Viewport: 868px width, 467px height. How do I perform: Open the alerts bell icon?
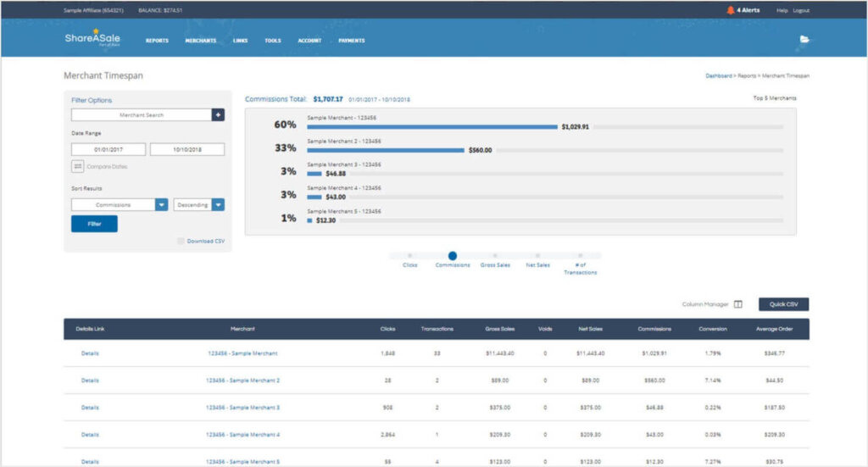tap(730, 10)
